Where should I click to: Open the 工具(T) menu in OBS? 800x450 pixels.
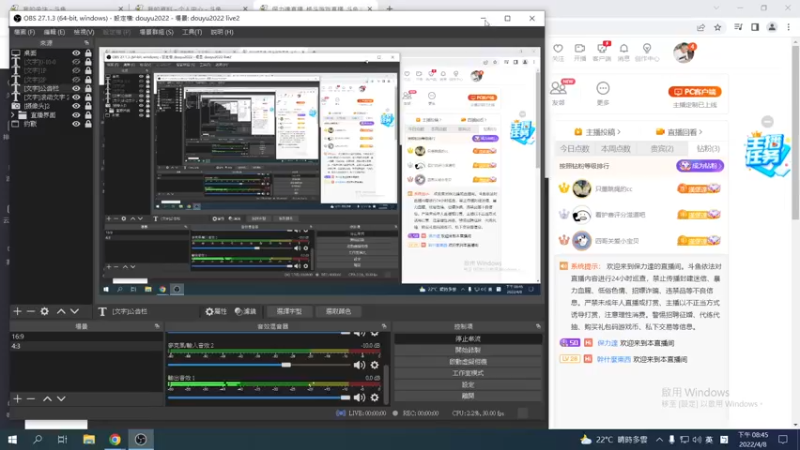192,32
